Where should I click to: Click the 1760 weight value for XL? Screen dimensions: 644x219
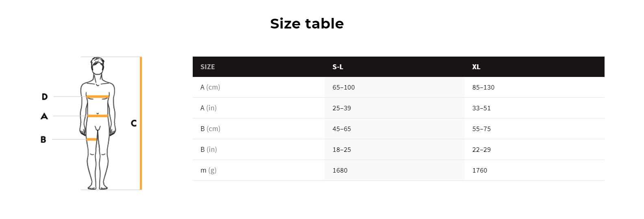[x=480, y=171]
